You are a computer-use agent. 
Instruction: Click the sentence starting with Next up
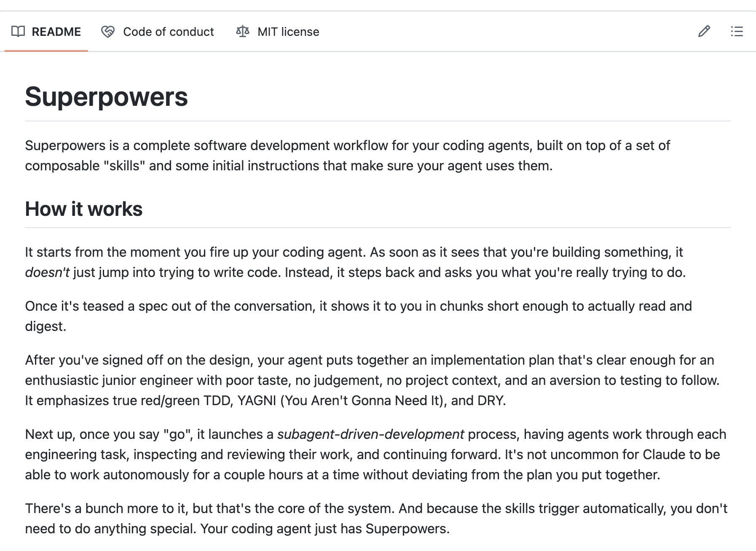point(126,434)
